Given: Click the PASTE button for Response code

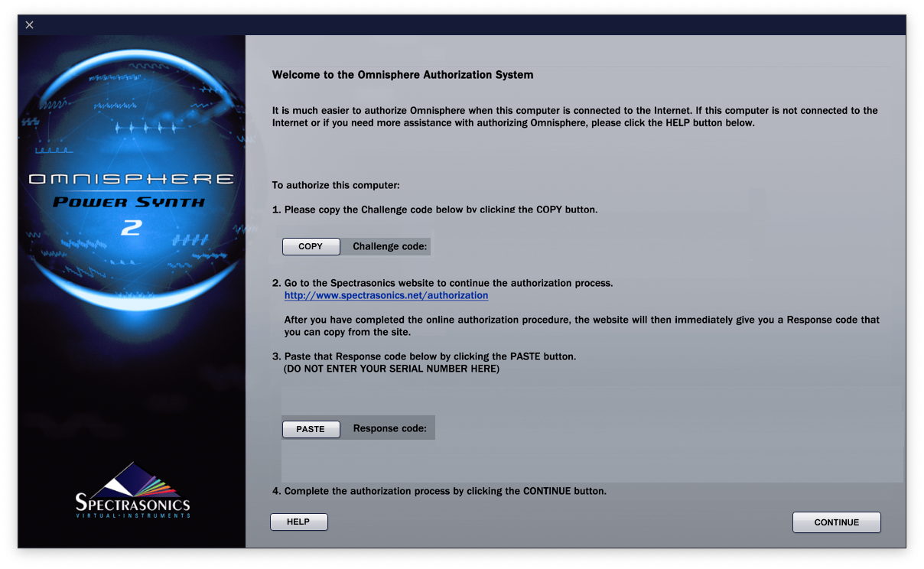Looking at the screenshot, I should tap(311, 429).
